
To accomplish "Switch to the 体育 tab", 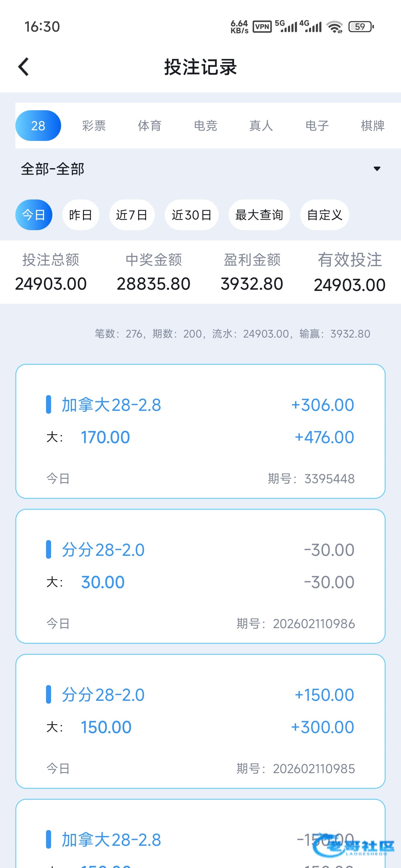I will [149, 126].
